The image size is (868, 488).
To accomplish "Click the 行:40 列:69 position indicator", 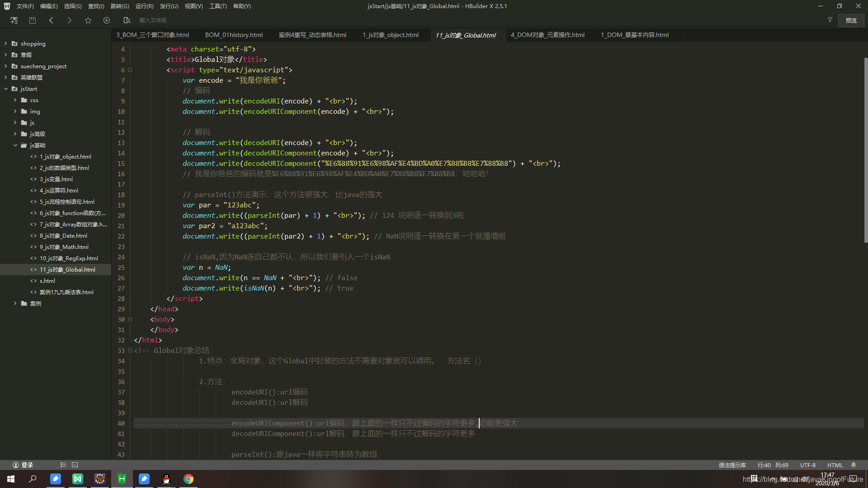I will click(773, 465).
